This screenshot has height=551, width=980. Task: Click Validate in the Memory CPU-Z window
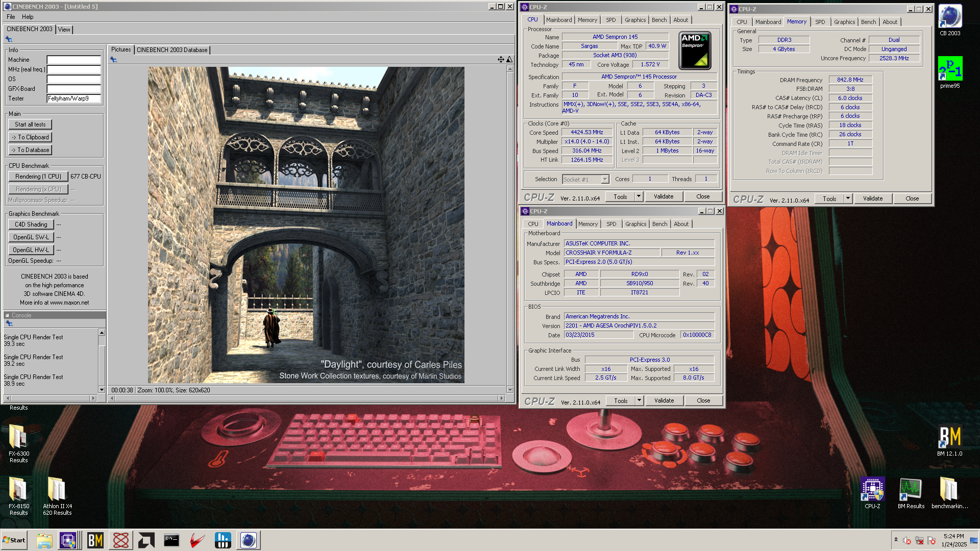[x=872, y=198]
